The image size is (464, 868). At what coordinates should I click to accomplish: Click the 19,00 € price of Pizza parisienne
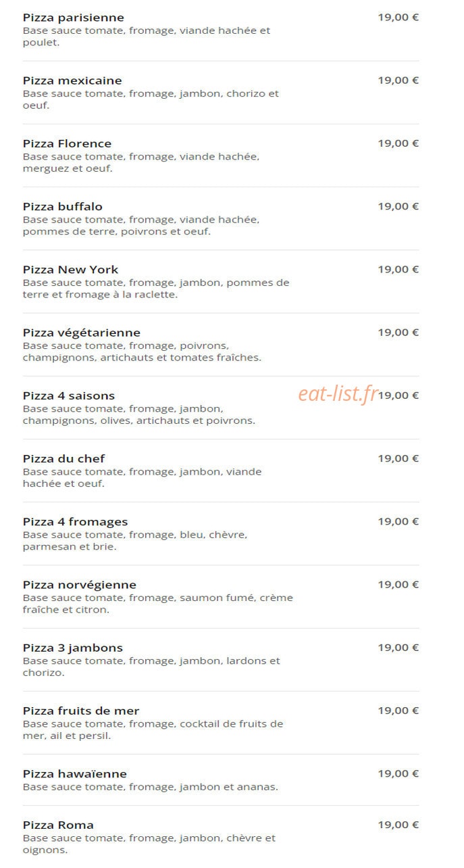398,18
